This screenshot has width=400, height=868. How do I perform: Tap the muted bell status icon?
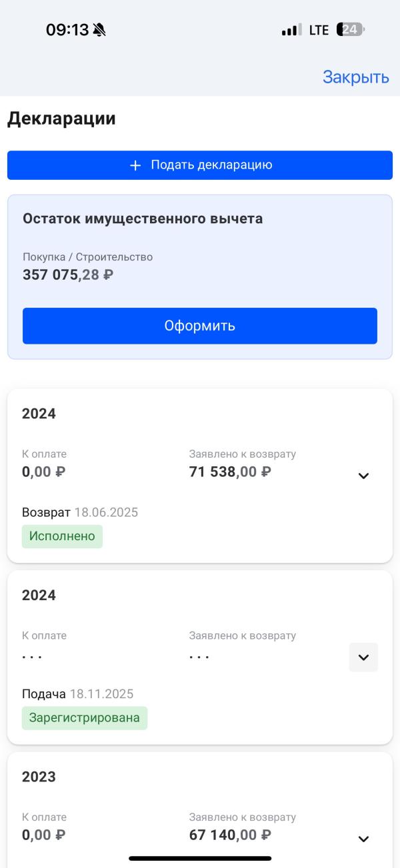click(99, 30)
